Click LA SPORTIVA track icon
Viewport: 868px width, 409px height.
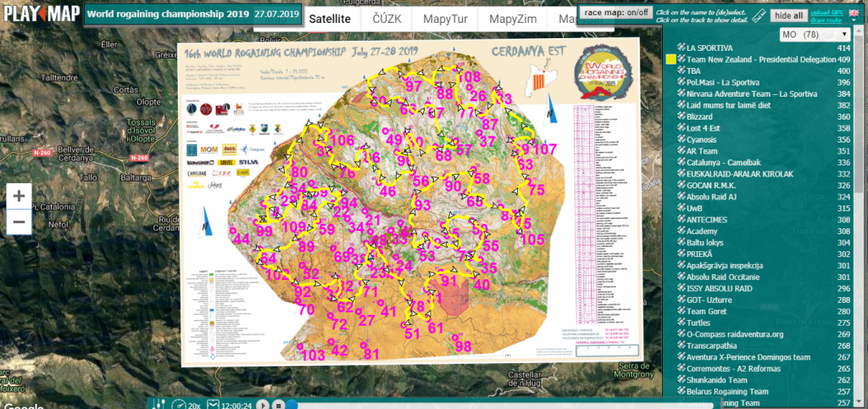(x=681, y=48)
